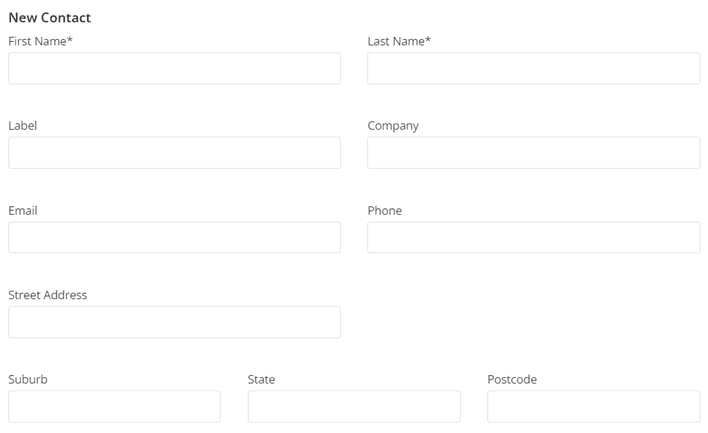The height and width of the screenshot is (433, 708).
Task: Click the "Company" label above its field
Action: tap(393, 126)
